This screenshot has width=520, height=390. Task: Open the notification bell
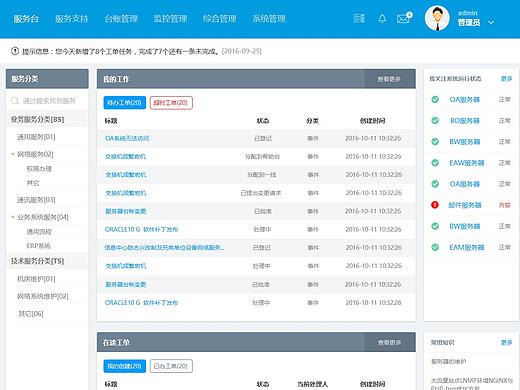coord(382,18)
